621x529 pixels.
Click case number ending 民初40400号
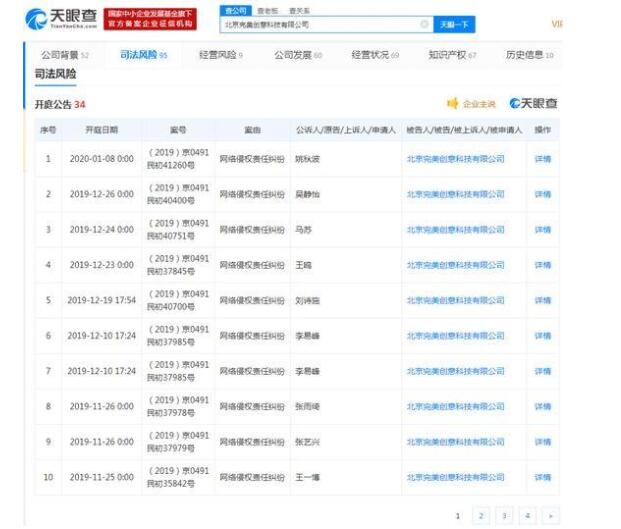click(178, 194)
